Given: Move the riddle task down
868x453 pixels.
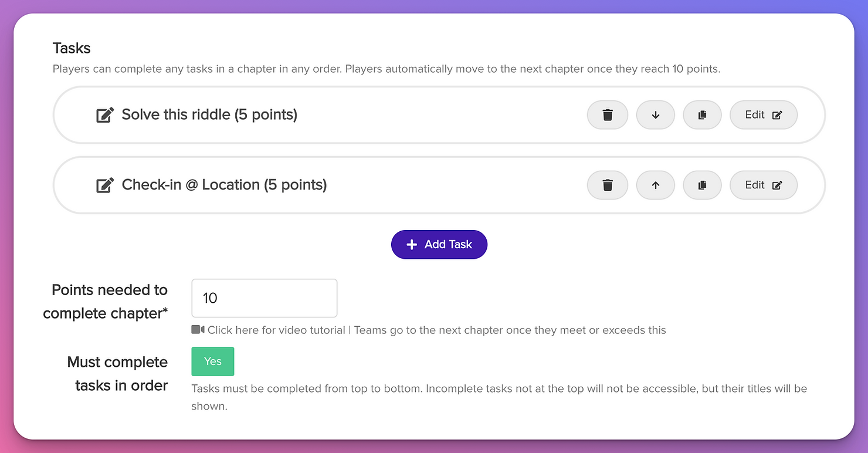Looking at the screenshot, I should pos(655,114).
